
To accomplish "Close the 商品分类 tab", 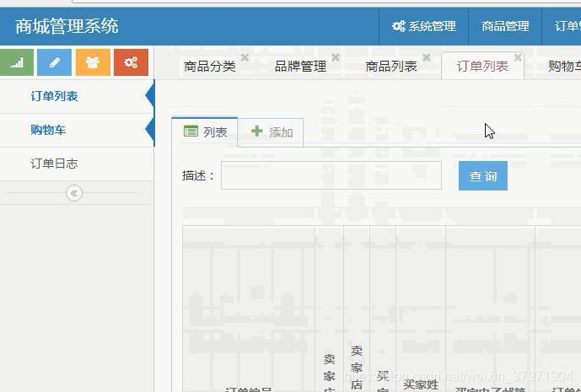I will pyautogui.click(x=245, y=57).
